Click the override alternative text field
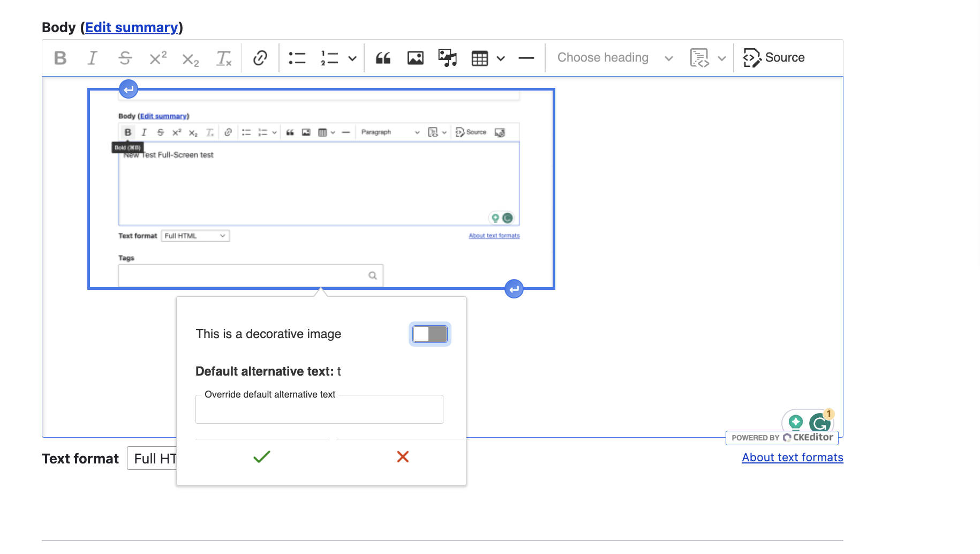The width and height of the screenshot is (980, 554). point(319,410)
